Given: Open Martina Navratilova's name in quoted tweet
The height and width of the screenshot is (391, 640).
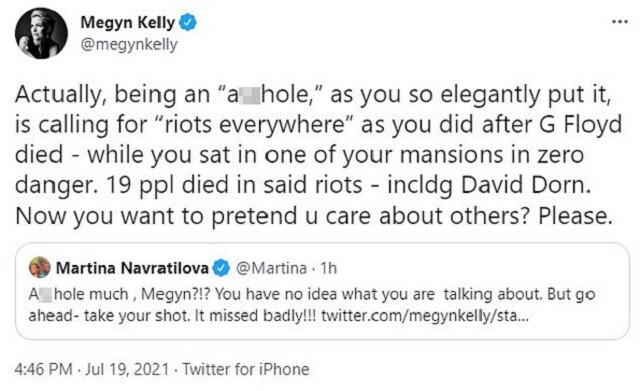Looking at the screenshot, I should (132, 268).
